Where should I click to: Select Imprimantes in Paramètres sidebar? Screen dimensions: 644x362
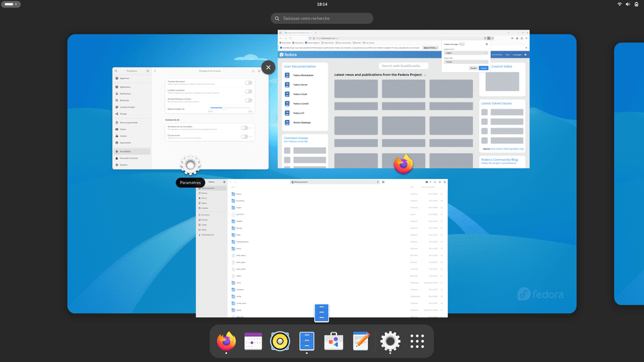[132, 143]
